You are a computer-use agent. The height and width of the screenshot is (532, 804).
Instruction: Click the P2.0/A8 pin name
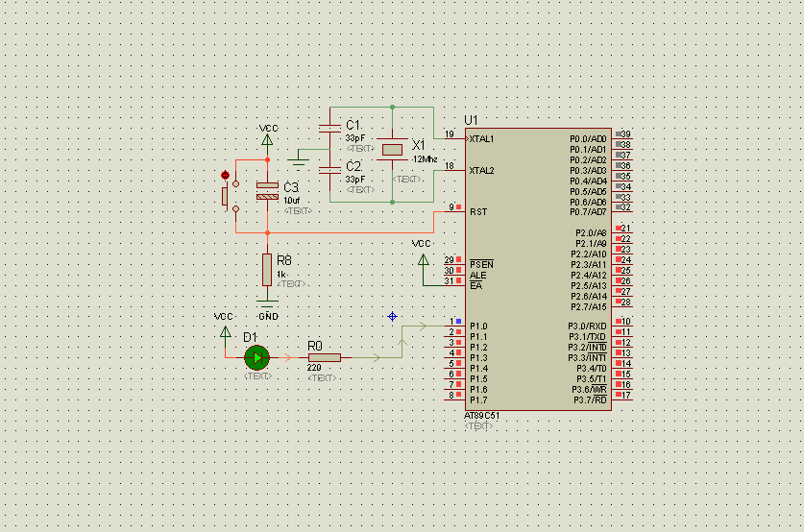591,232
